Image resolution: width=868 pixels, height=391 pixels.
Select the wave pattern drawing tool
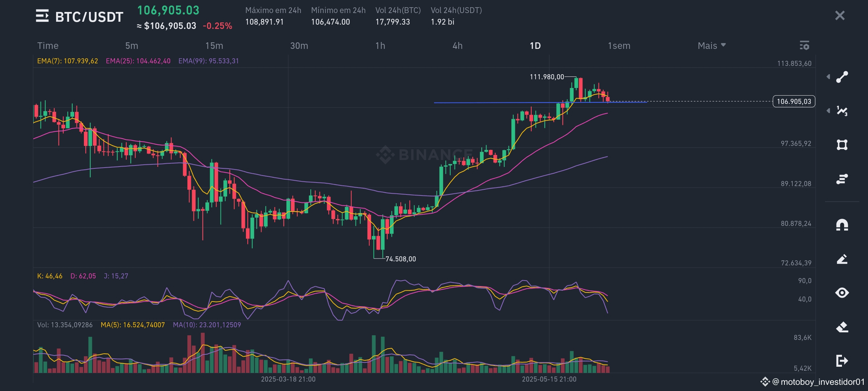pos(842,111)
